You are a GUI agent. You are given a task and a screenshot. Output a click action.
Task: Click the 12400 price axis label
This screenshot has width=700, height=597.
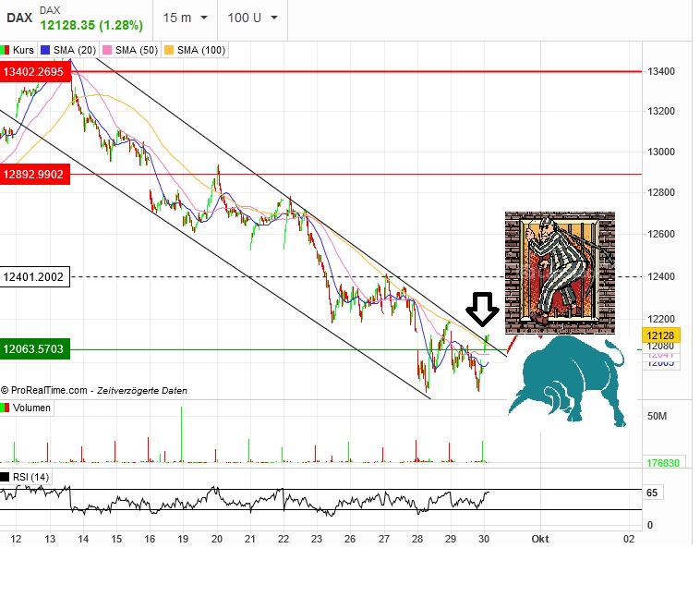[x=661, y=276]
